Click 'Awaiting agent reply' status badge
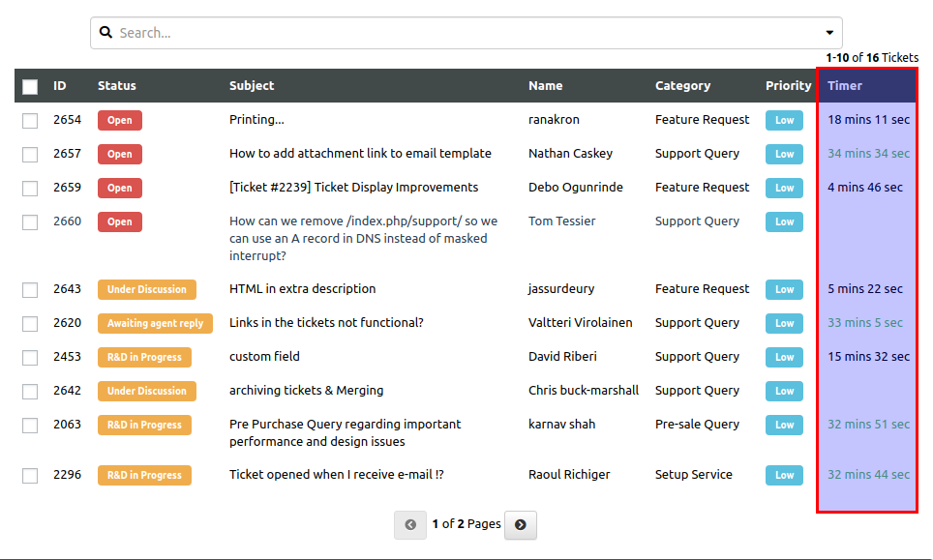 (x=155, y=323)
